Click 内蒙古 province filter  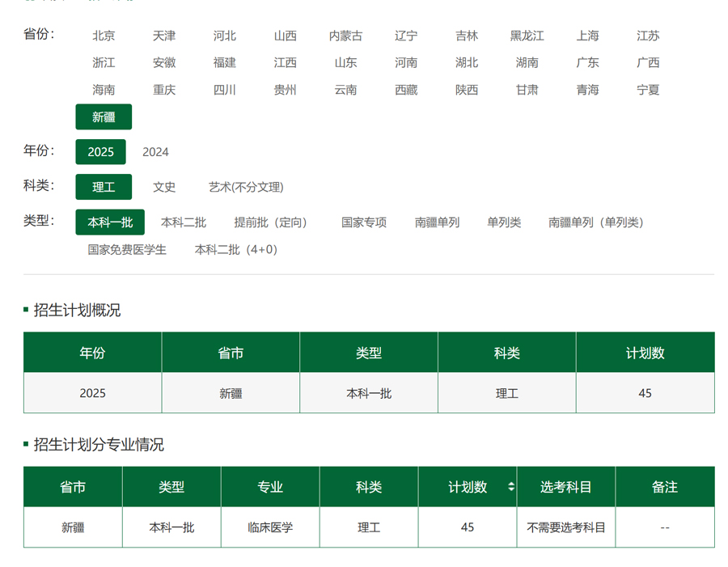click(x=345, y=36)
